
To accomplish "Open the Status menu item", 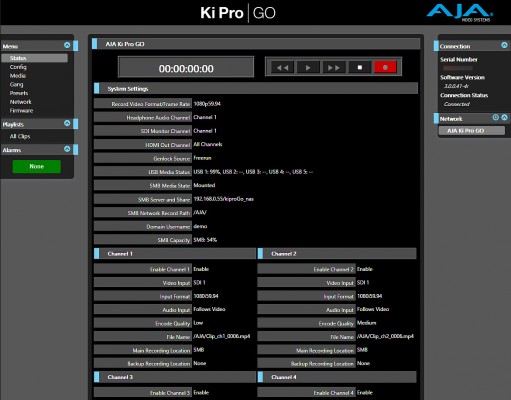I will coord(34,58).
